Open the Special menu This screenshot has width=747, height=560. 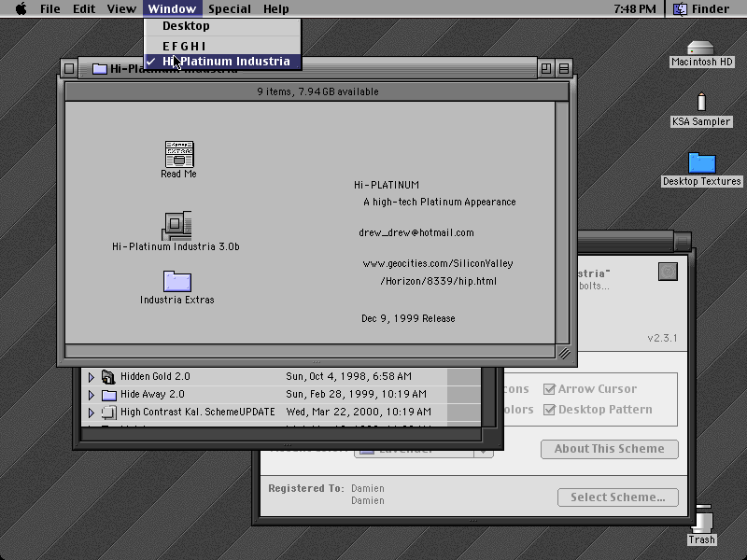click(x=230, y=8)
